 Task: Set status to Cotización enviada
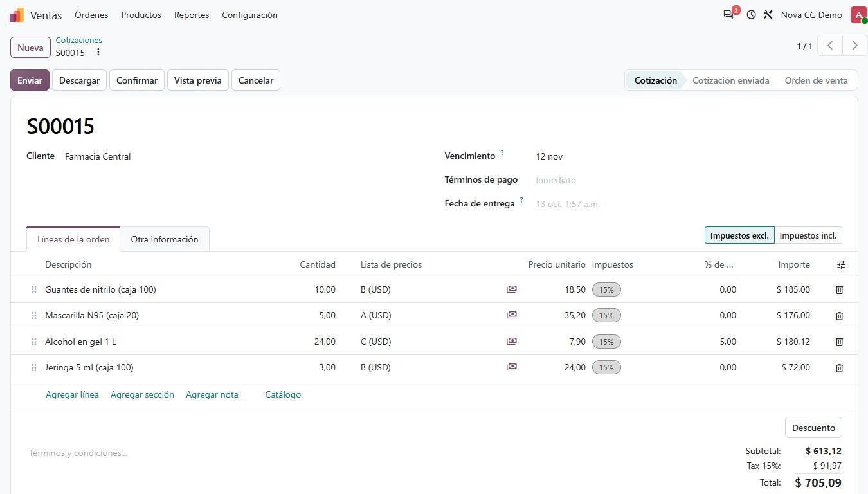click(731, 80)
